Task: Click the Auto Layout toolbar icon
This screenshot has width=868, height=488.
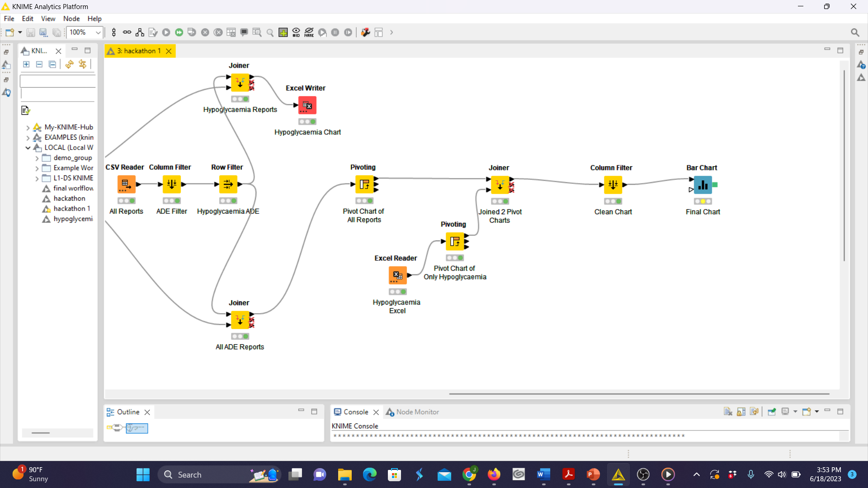Action: [140, 33]
